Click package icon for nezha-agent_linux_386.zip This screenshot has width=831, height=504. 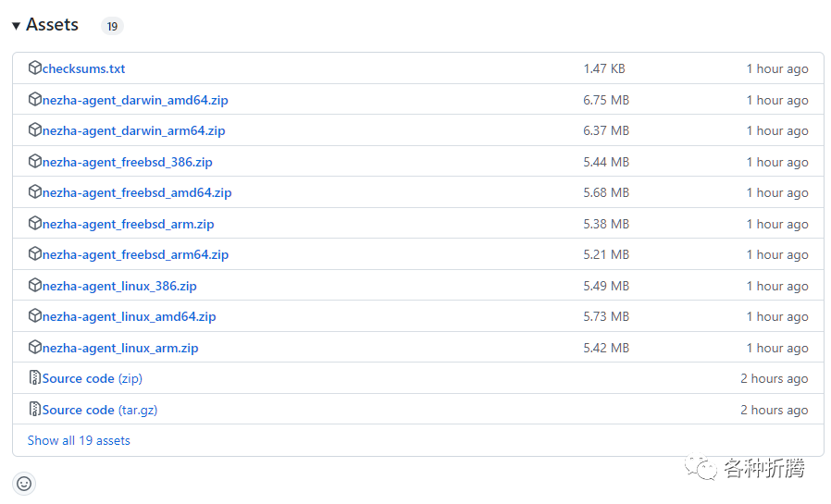[x=35, y=285]
